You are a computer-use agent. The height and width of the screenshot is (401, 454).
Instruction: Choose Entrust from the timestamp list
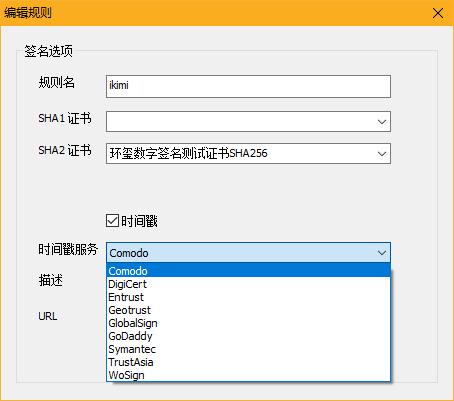click(x=248, y=297)
